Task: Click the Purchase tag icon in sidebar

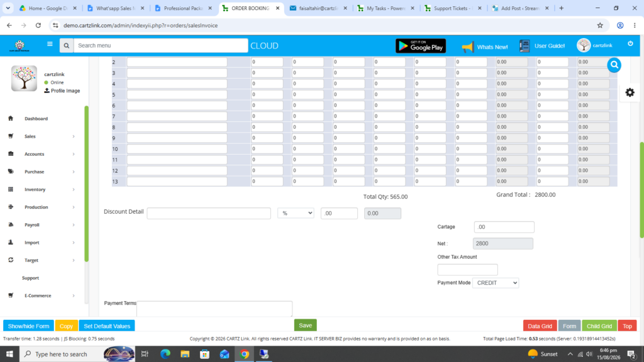Action: coord(11,171)
